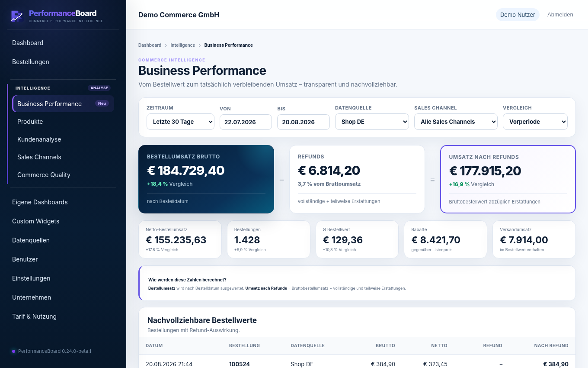Click the Demo Commerce GmbH company name
588x368 pixels.
pyautogui.click(x=179, y=15)
